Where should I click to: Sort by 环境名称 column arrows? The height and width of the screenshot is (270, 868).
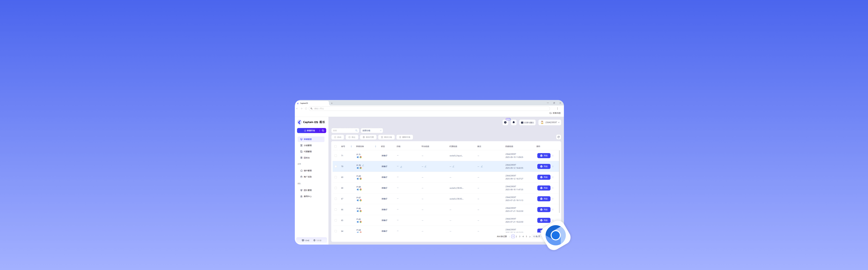click(375, 146)
